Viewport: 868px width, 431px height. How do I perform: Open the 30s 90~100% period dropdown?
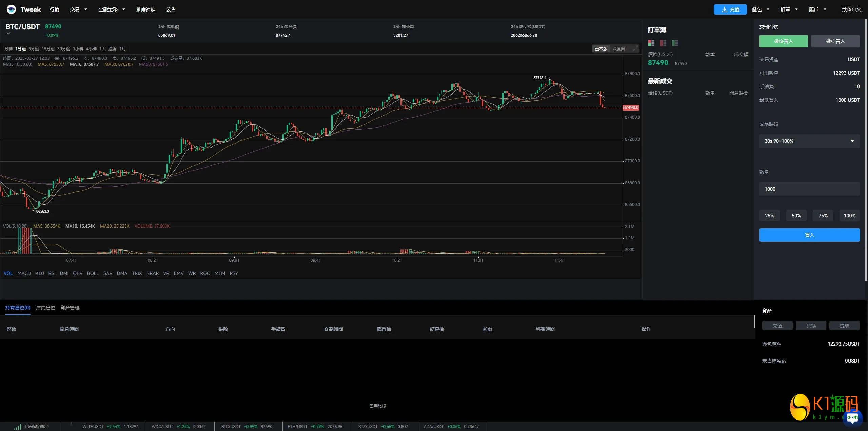click(809, 141)
